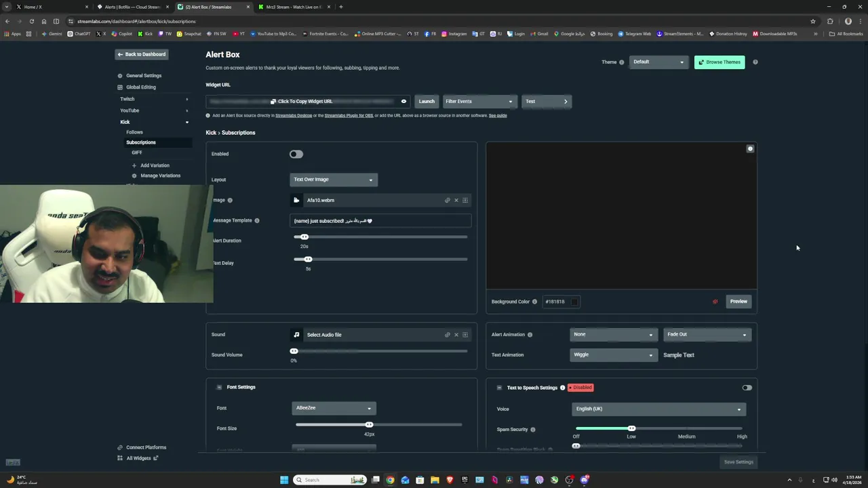Open the Theme dropdown set to Default
The width and height of the screenshot is (868, 488).
[x=658, y=62]
